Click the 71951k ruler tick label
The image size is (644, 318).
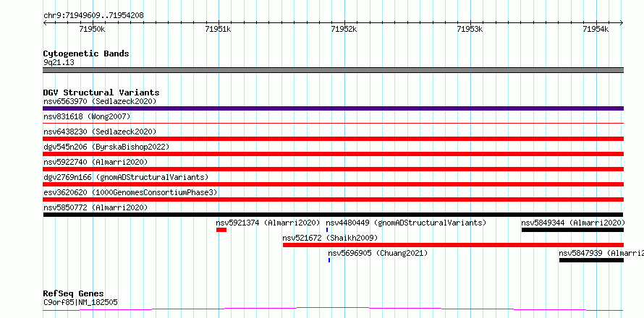218,29
